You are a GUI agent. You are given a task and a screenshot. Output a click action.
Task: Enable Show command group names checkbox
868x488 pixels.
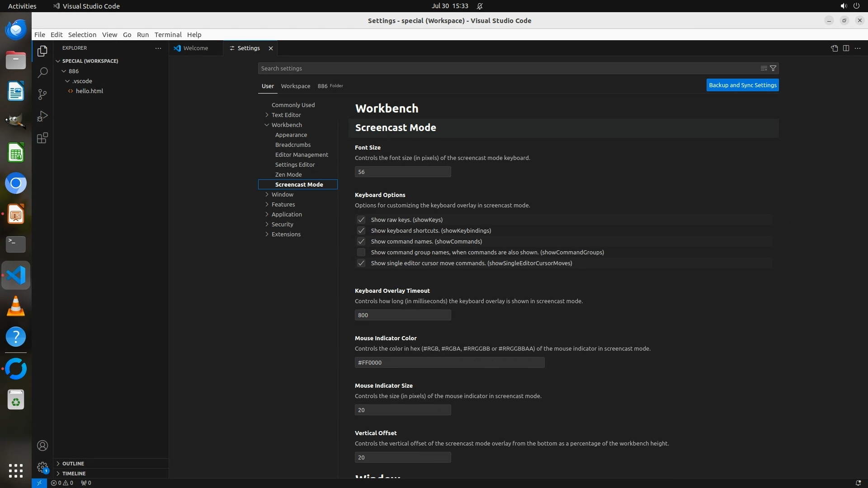(361, 252)
